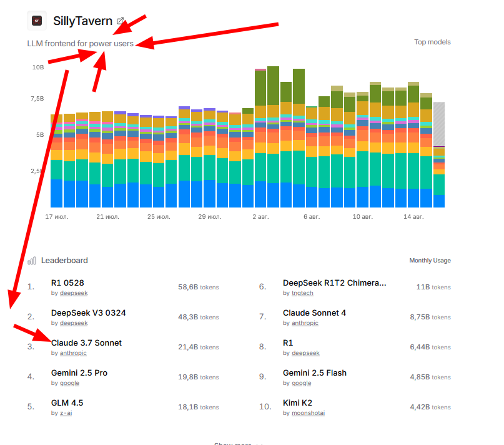Open the google link under Gemini 2.5 Pro
This screenshot has width=504, height=445.
69,383
